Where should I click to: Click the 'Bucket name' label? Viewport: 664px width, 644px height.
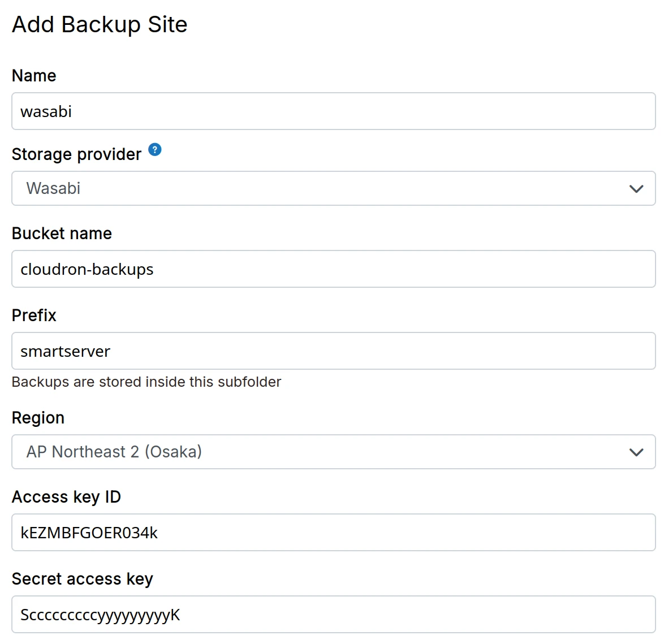(62, 234)
